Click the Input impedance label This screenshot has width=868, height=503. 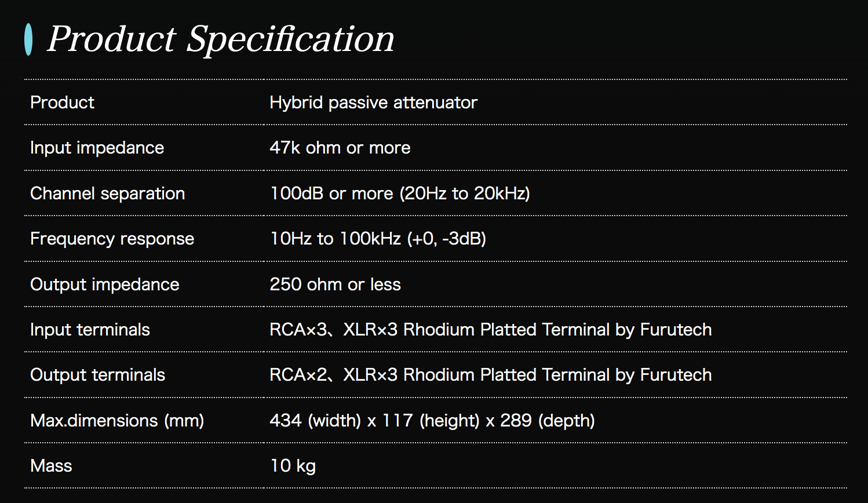click(x=97, y=148)
